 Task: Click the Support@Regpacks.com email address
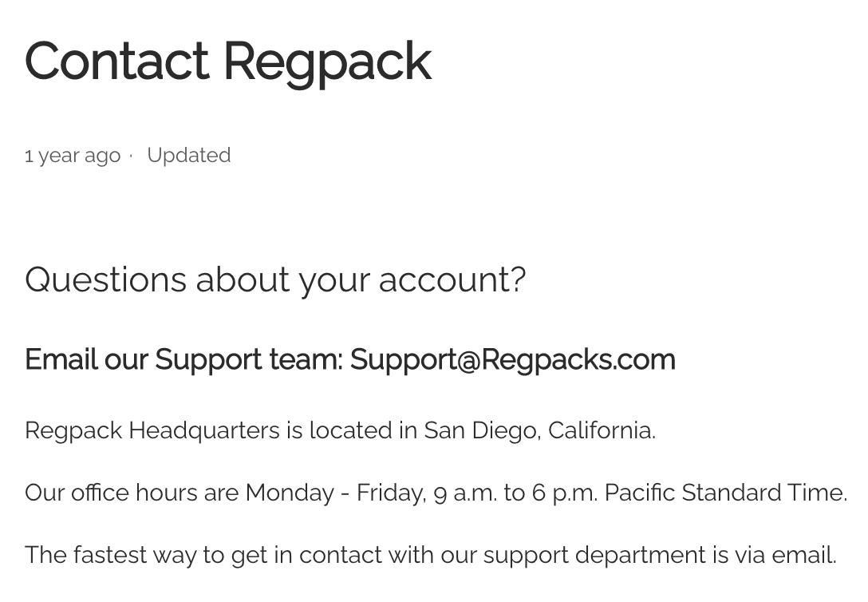tap(512, 360)
